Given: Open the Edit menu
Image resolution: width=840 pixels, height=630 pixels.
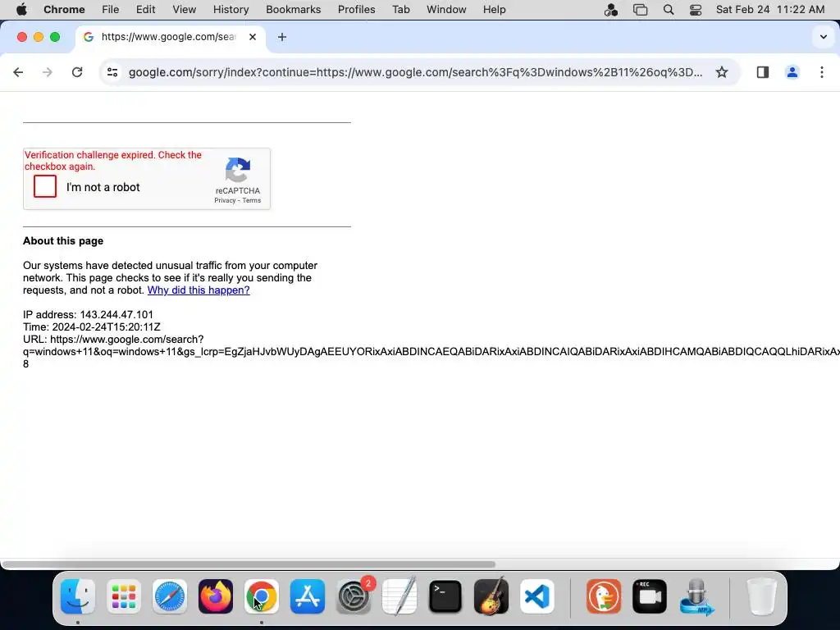Looking at the screenshot, I should pyautogui.click(x=145, y=9).
